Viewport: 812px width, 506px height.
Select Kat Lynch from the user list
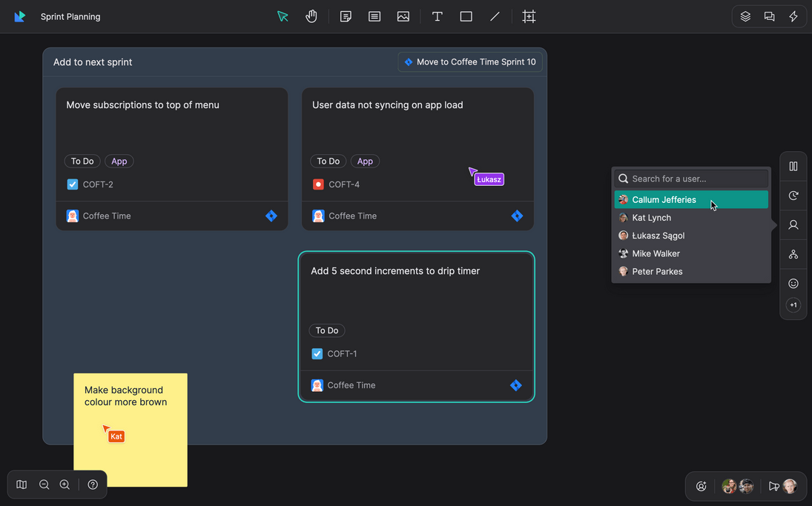650,217
